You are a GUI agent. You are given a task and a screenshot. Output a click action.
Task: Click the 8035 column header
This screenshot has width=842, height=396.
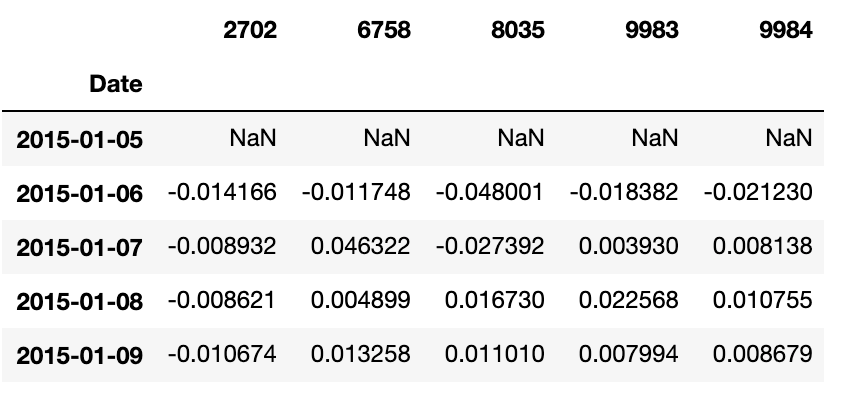tap(518, 30)
